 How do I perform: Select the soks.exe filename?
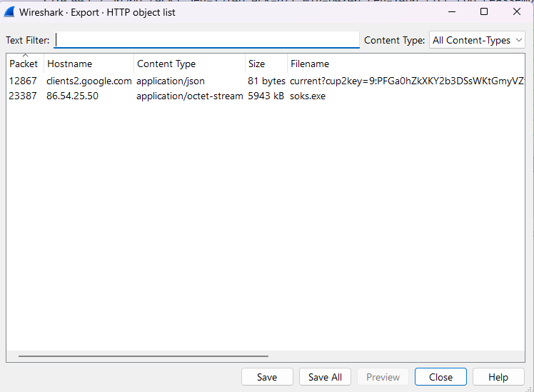(x=308, y=96)
